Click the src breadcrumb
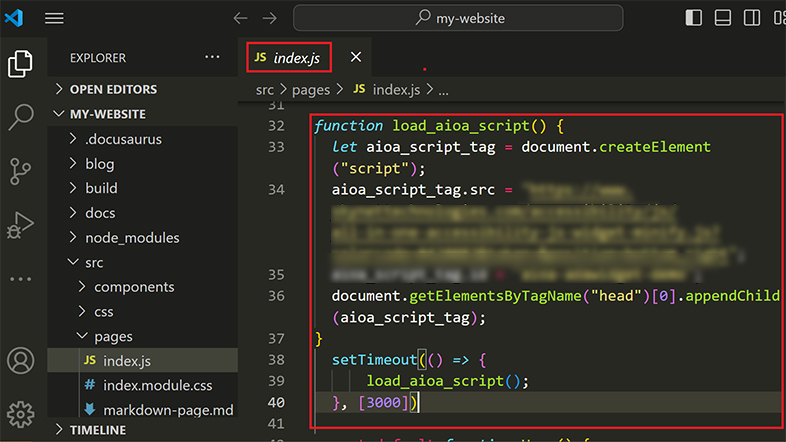Image resolution: width=786 pixels, height=442 pixels. 265,90
